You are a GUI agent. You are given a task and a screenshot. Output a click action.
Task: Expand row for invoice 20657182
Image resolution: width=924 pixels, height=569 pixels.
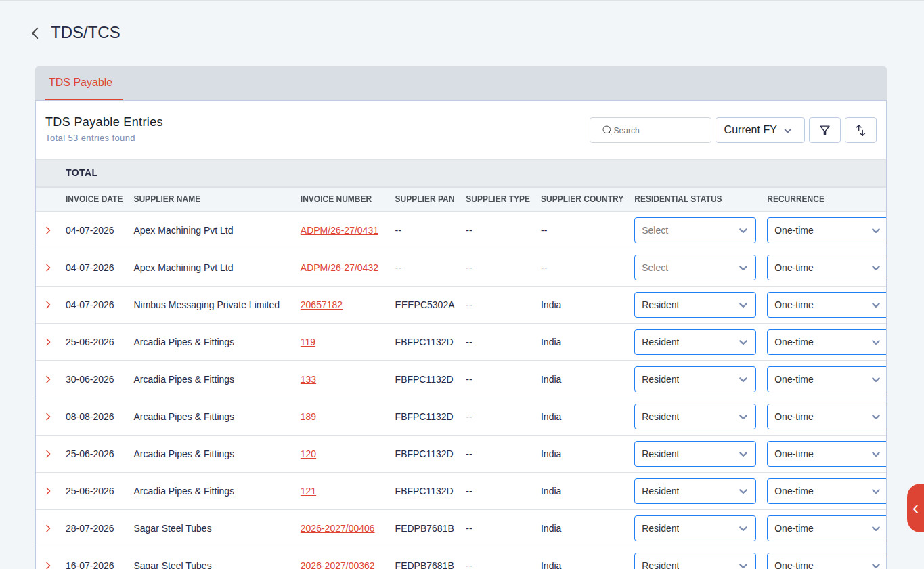pos(48,305)
